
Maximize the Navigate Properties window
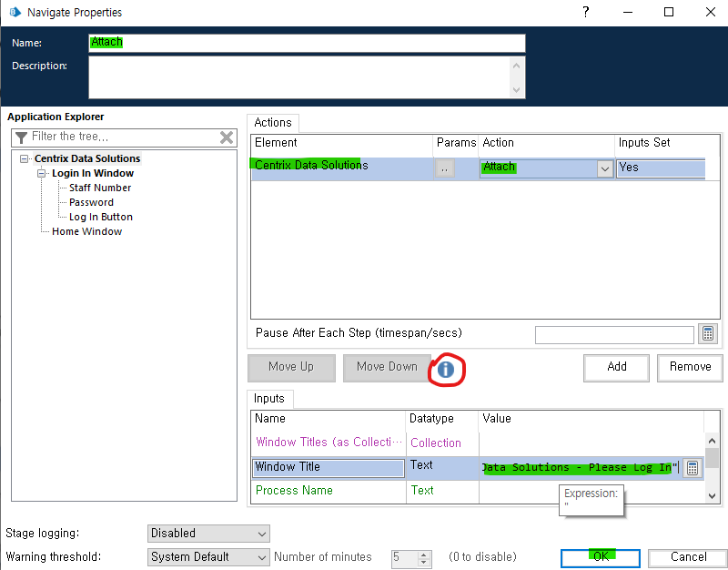[x=669, y=12]
